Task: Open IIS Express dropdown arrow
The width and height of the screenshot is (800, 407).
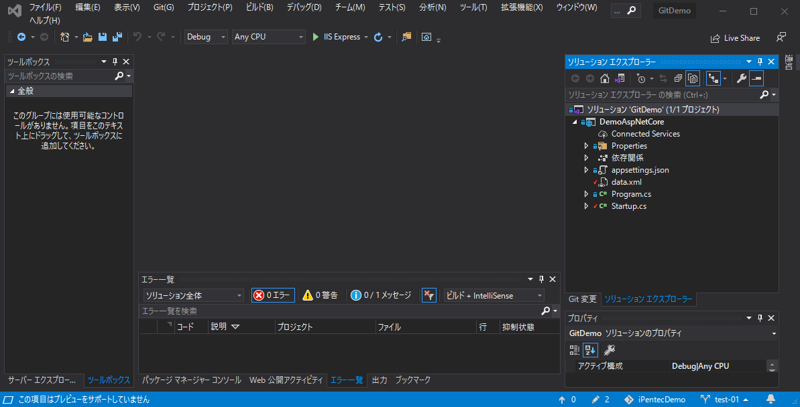Action: 366,37
